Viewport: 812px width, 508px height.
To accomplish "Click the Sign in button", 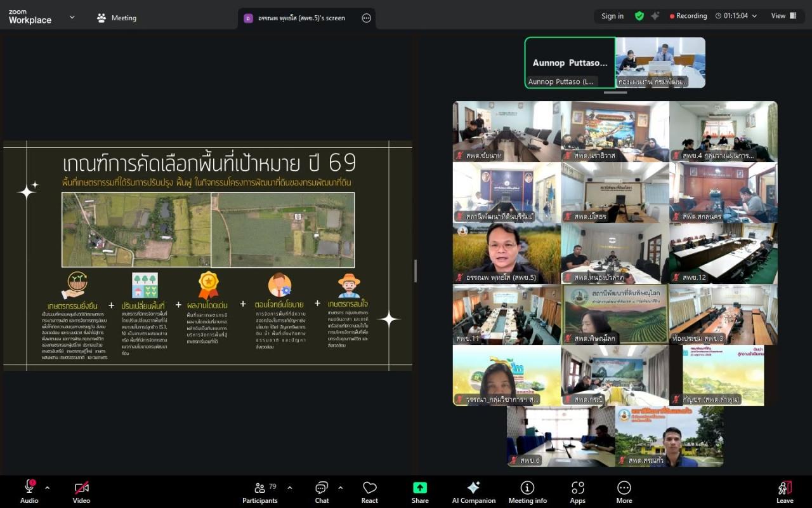I will point(612,16).
